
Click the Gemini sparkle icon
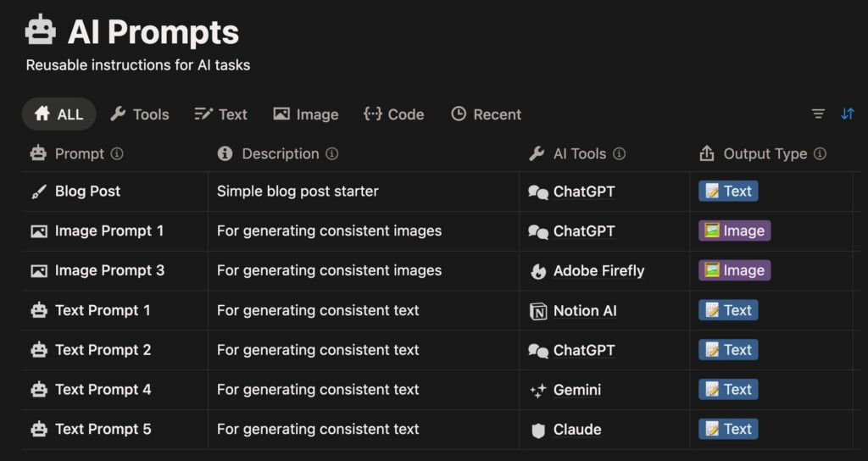538,391
